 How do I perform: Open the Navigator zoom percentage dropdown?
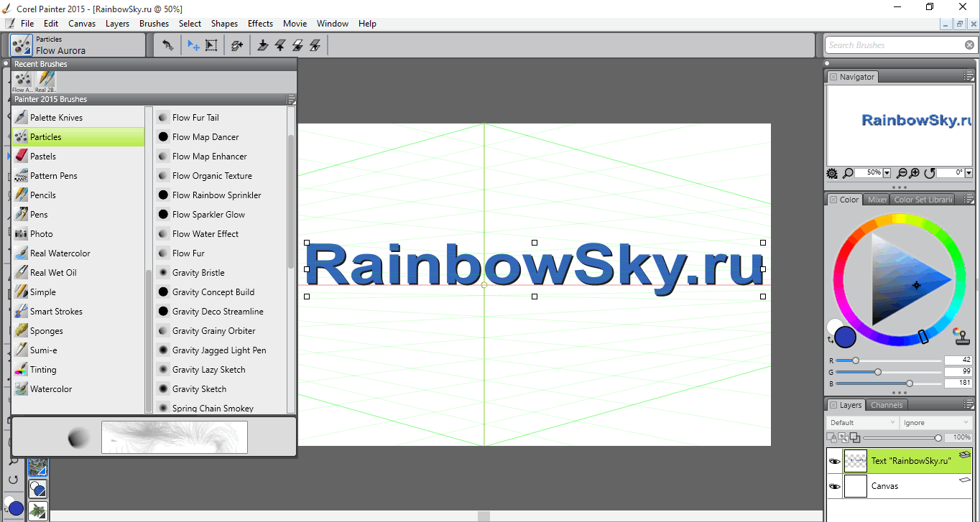point(887,173)
